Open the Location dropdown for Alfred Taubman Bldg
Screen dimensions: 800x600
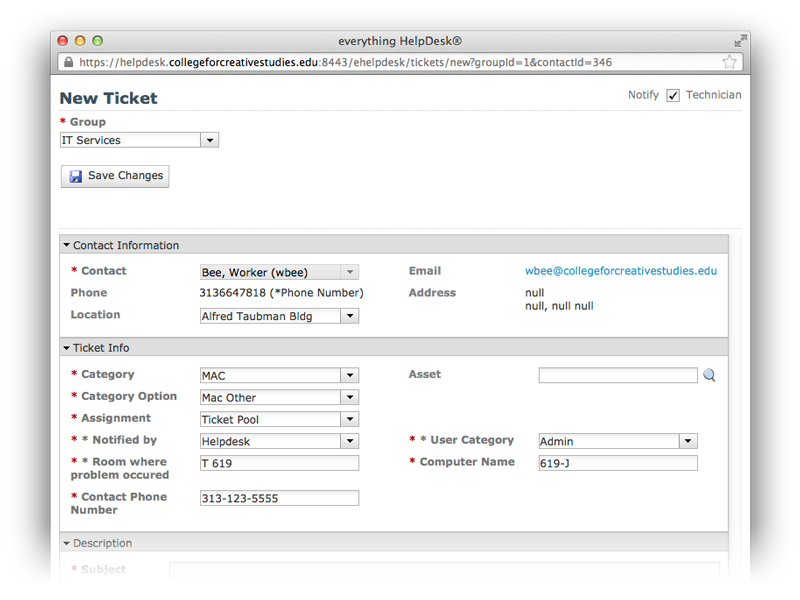pyautogui.click(x=279, y=316)
